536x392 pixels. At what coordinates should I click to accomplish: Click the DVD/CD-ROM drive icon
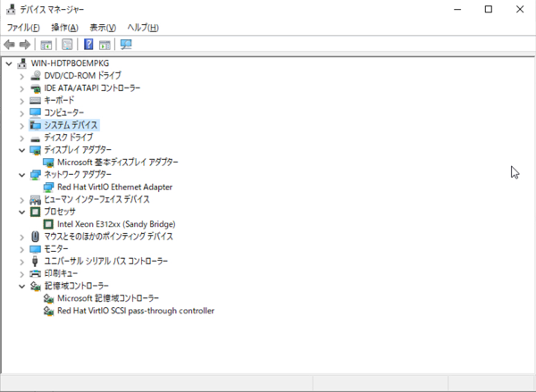coord(35,76)
